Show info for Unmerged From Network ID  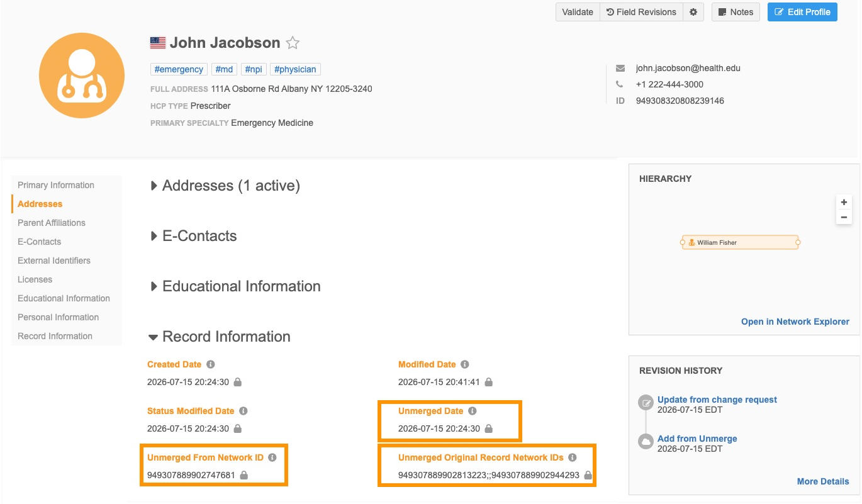point(272,457)
